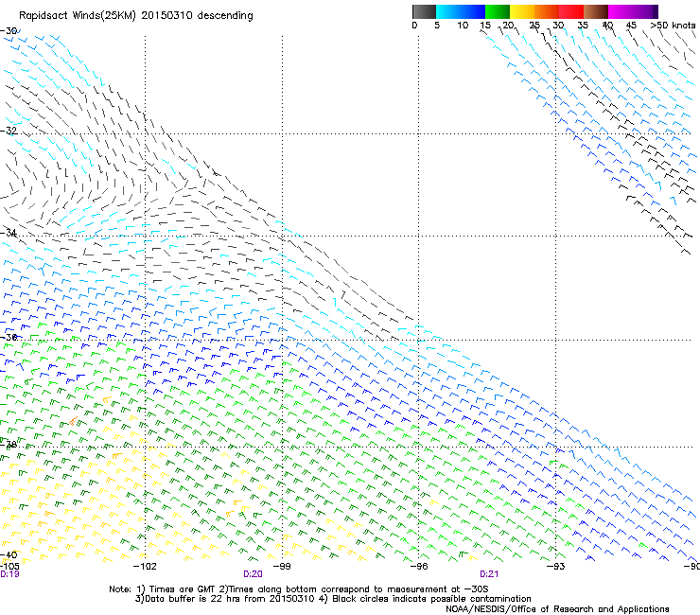700x615 pixels.
Task: Click the legend label '15'
Action: (x=485, y=26)
